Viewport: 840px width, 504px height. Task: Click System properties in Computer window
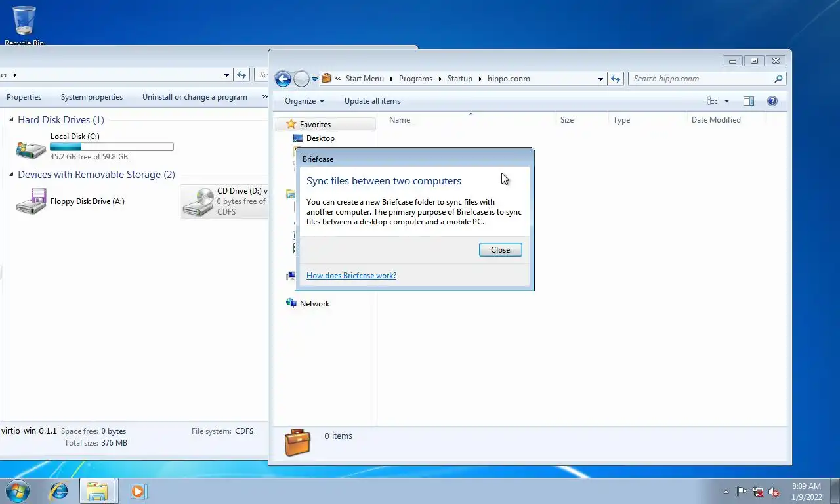pos(92,97)
